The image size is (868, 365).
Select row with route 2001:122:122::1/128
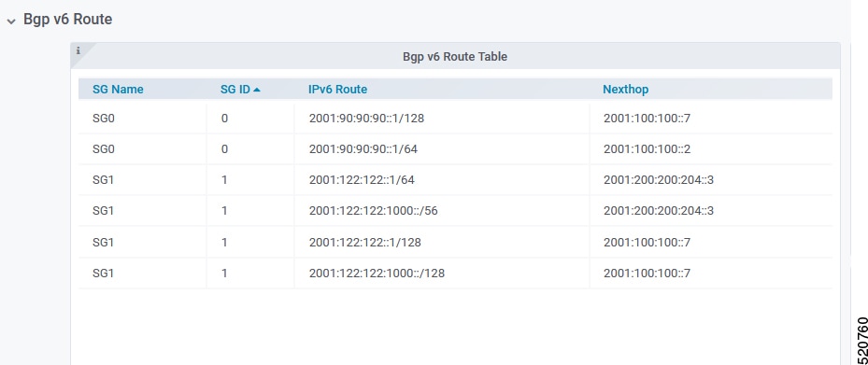click(x=455, y=242)
